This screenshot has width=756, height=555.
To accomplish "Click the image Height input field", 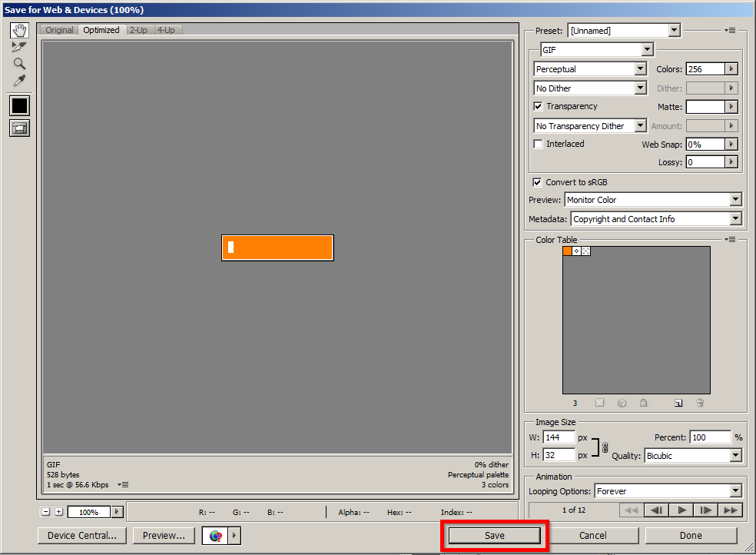I will [x=559, y=455].
